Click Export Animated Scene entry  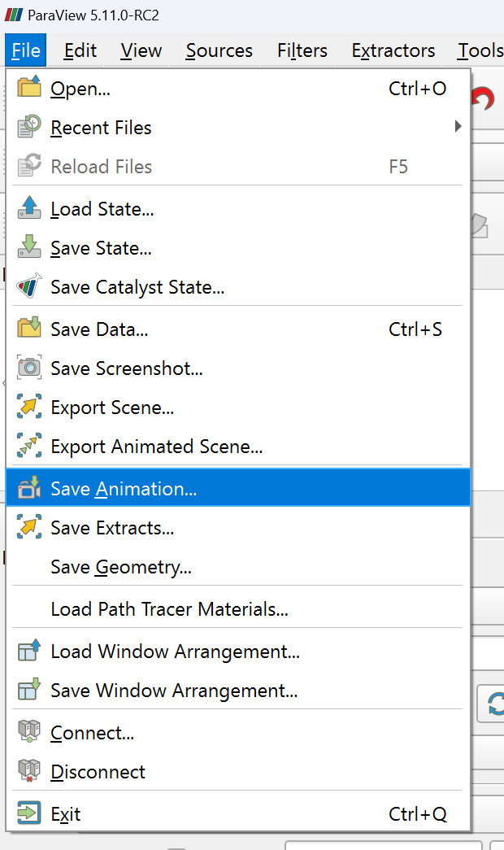pos(156,447)
